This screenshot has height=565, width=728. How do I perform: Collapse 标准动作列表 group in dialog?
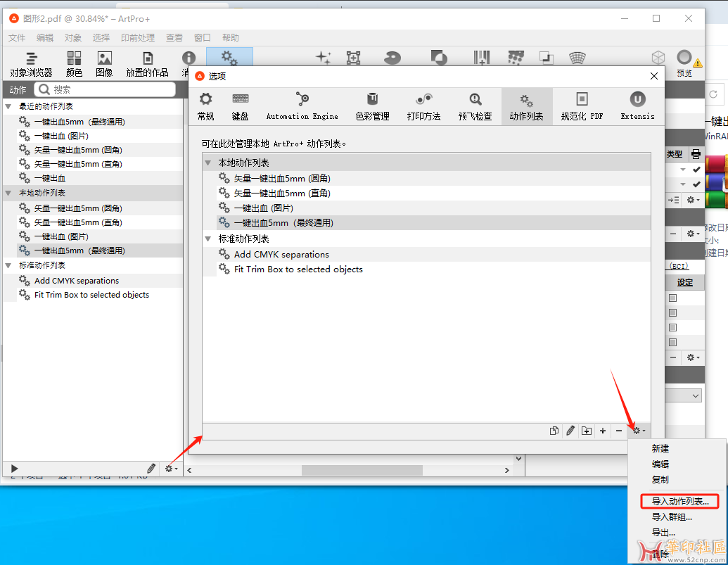pyautogui.click(x=208, y=239)
